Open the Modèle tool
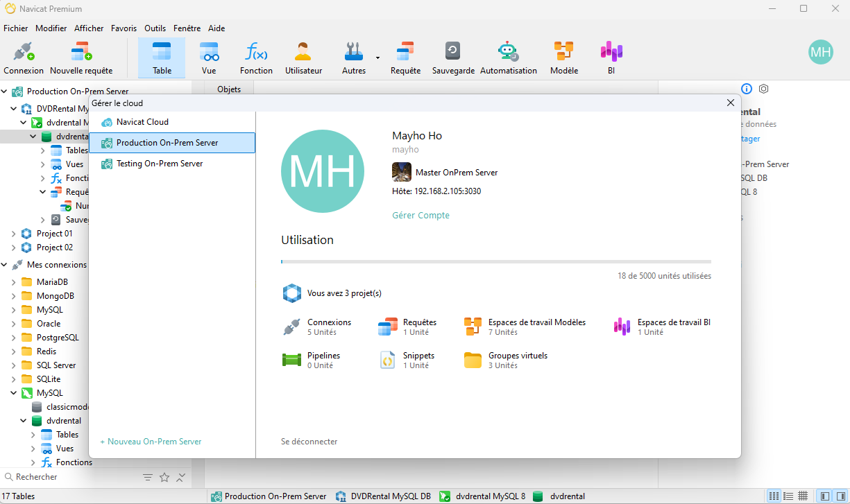The height and width of the screenshot is (504, 850). pyautogui.click(x=563, y=58)
